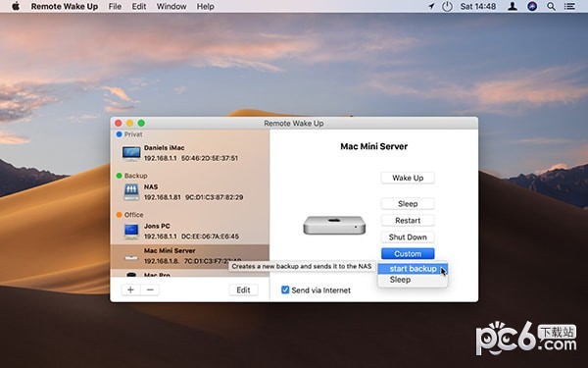The height and width of the screenshot is (368, 588).
Task: Open the Help menu
Action: tap(206, 7)
